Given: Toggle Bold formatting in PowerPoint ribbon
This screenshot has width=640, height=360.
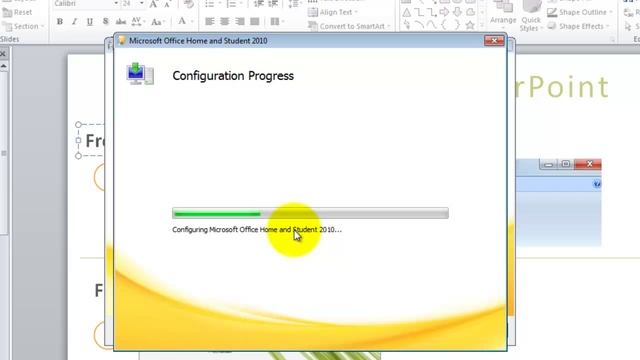Looking at the screenshot, I should (60, 22).
